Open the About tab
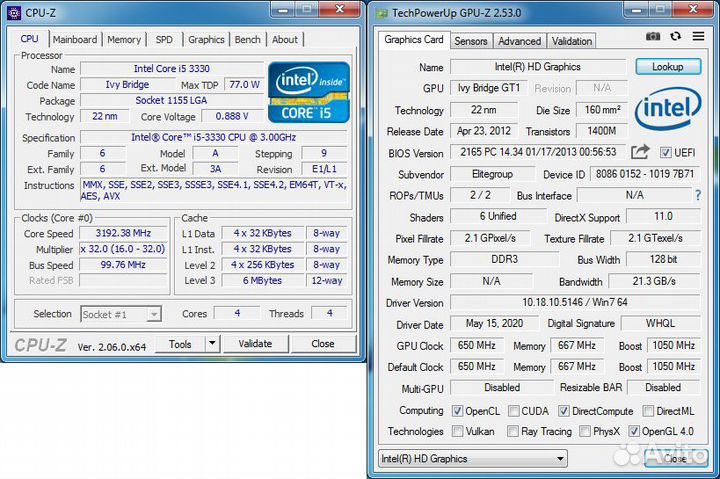The height and width of the screenshot is (479, 720). (285, 39)
